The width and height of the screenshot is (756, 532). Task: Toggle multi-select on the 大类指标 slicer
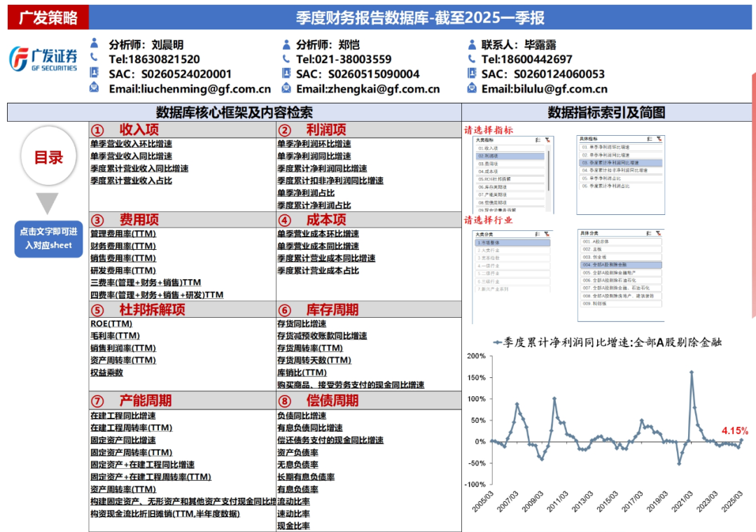[x=538, y=140]
